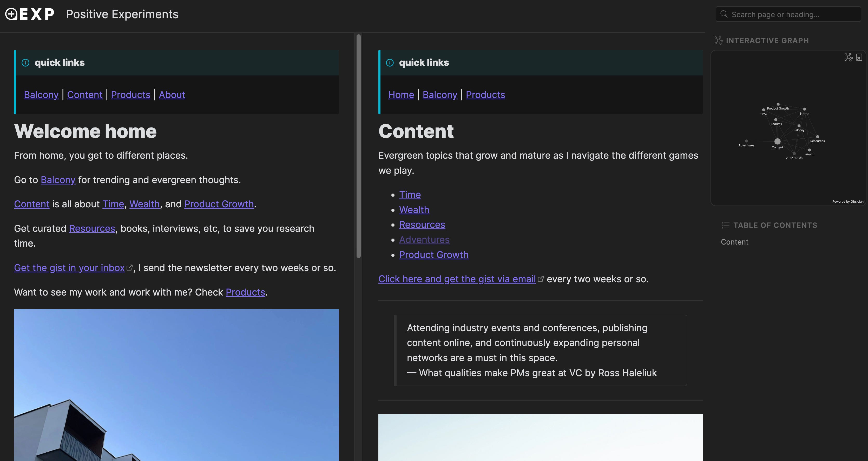Image resolution: width=868 pixels, height=461 pixels.
Task: Open the Adventures link in Content list
Action: (424, 240)
